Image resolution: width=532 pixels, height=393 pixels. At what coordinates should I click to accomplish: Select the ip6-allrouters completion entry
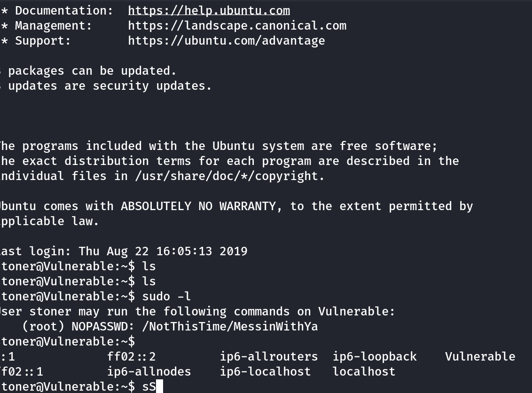click(268, 356)
